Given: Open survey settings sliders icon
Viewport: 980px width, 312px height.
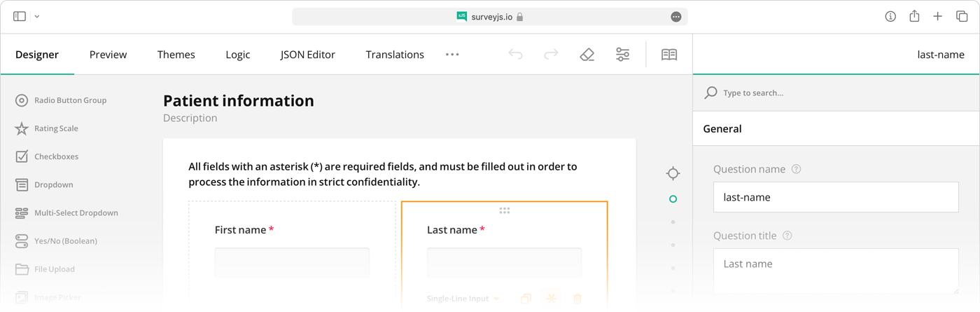Looking at the screenshot, I should point(622,55).
